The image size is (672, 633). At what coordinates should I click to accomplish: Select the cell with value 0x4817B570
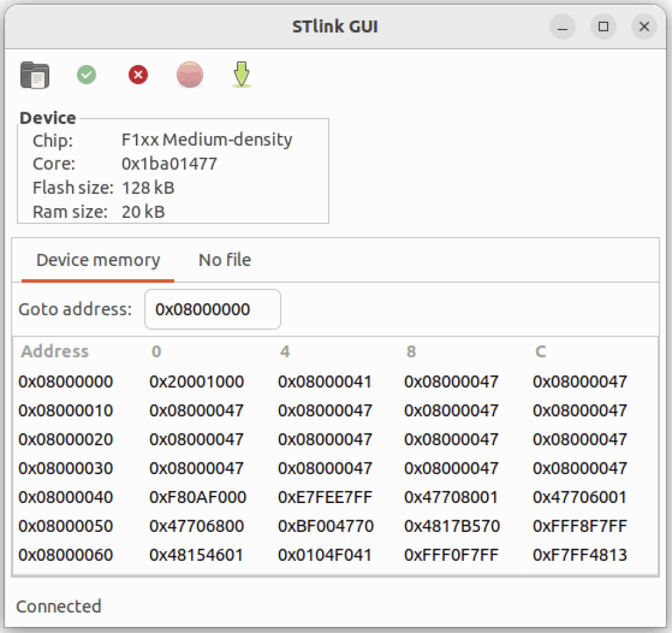coord(451,526)
